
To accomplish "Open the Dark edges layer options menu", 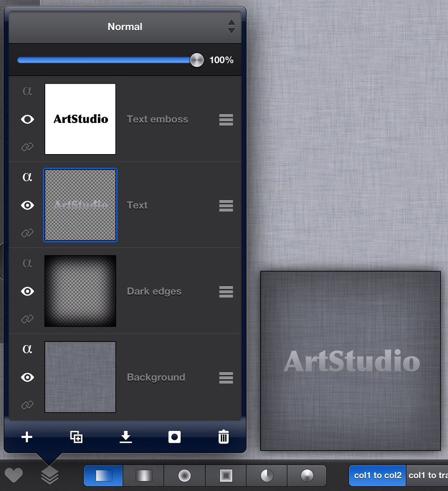I will coord(226,292).
